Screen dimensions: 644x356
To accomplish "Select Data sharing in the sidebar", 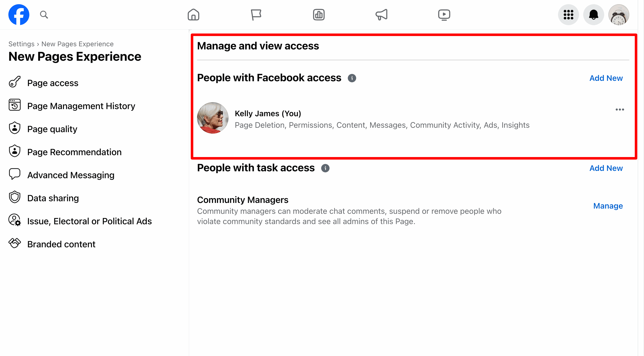I will (53, 198).
